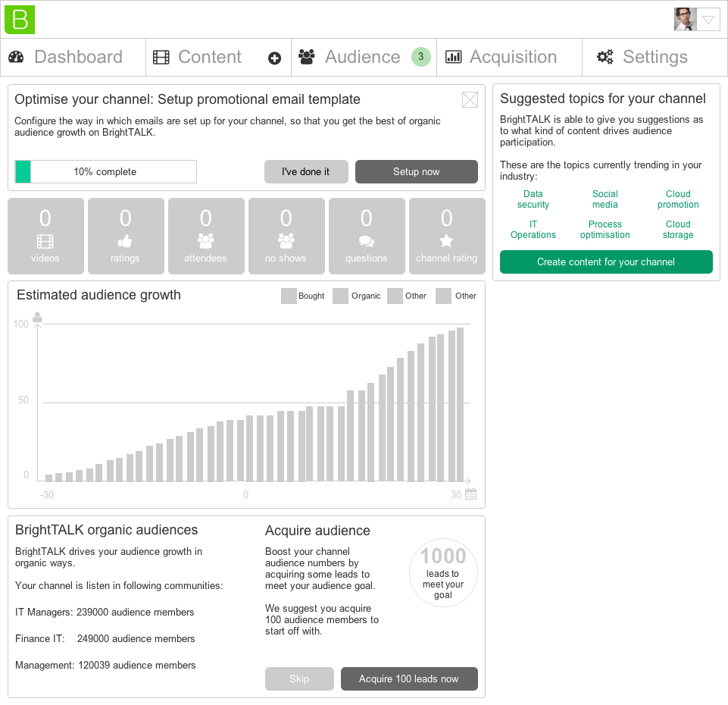
Task: Click the 1000 leads goal circle
Action: [x=443, y=573]
